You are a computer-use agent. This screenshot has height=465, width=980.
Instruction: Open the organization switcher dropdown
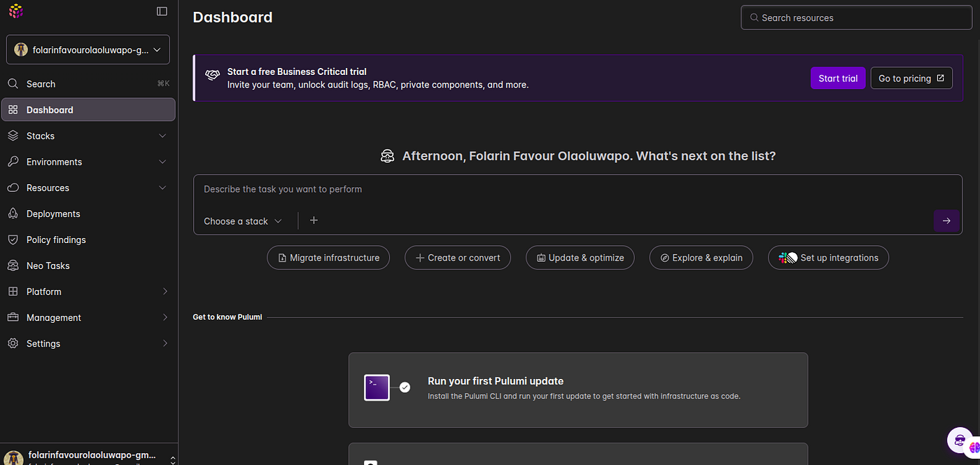click(88, 50)
